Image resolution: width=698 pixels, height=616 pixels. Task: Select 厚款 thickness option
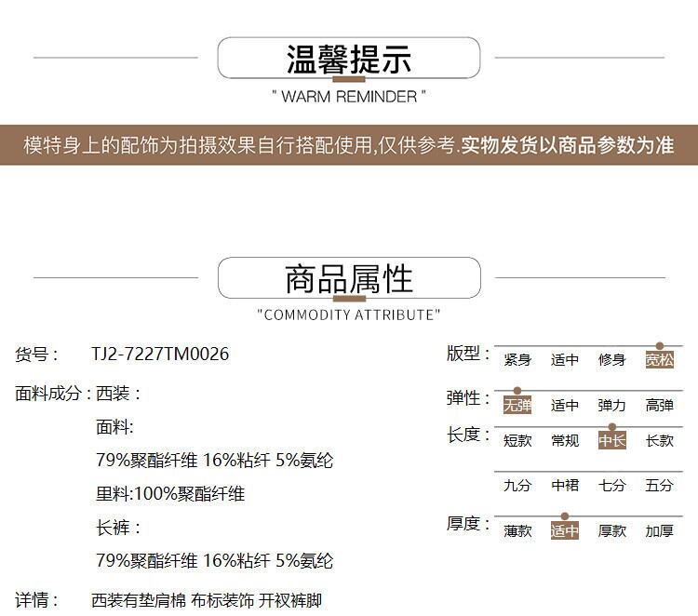[612, 531]
